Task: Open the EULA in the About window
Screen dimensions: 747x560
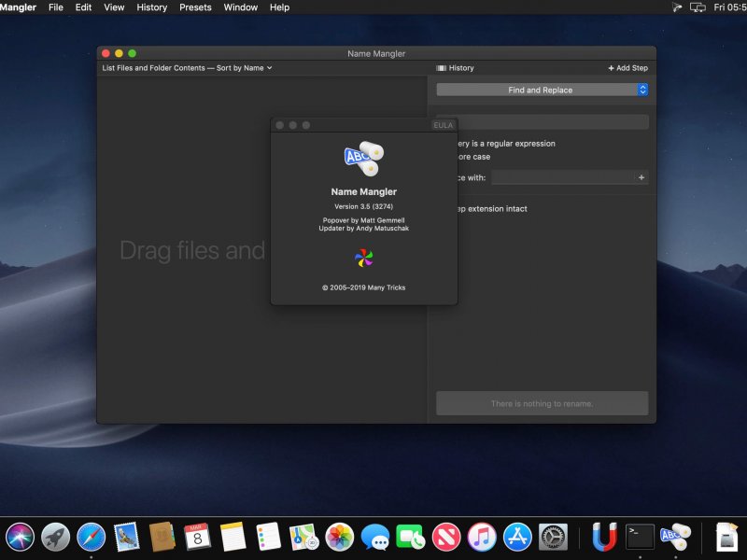Action: 443,125
